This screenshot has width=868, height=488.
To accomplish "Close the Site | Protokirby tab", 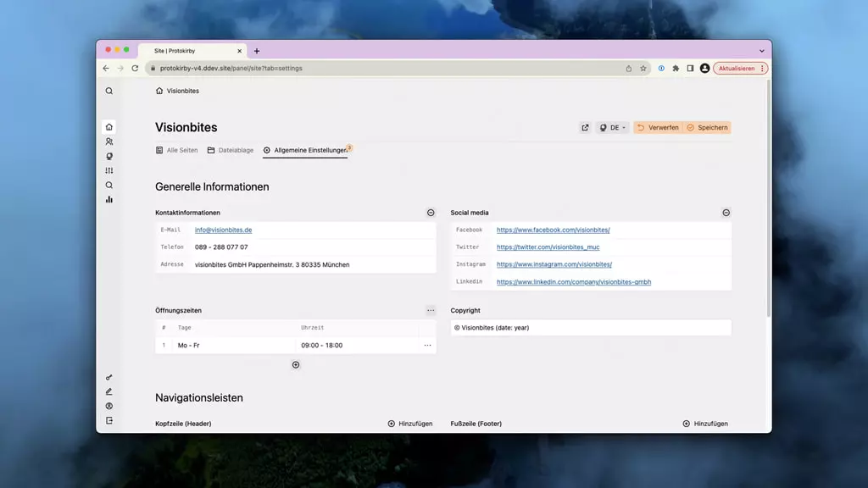I will (x=240, y=51).
